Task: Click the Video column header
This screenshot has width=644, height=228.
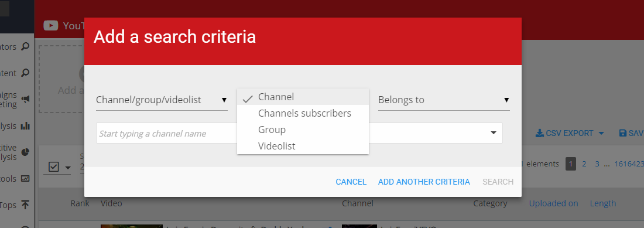Action: (x=111, y=203)
